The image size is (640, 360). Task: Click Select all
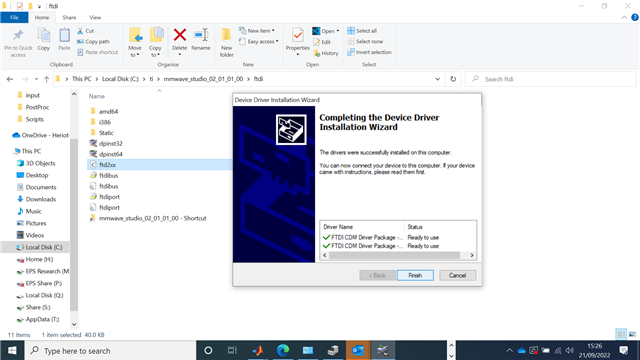(x=362, y=31)
